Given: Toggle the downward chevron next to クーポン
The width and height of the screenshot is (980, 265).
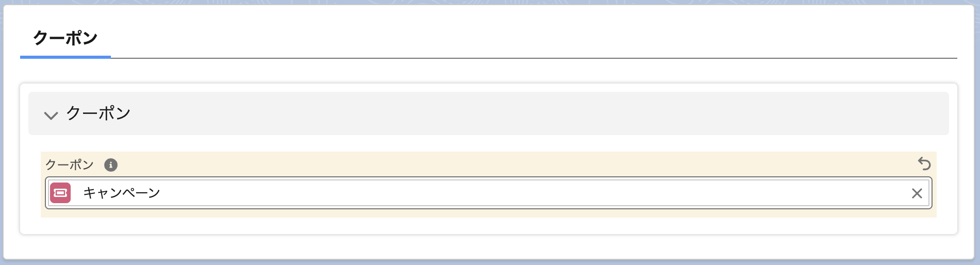Looking at the screenshot, I should pos(51,115).
